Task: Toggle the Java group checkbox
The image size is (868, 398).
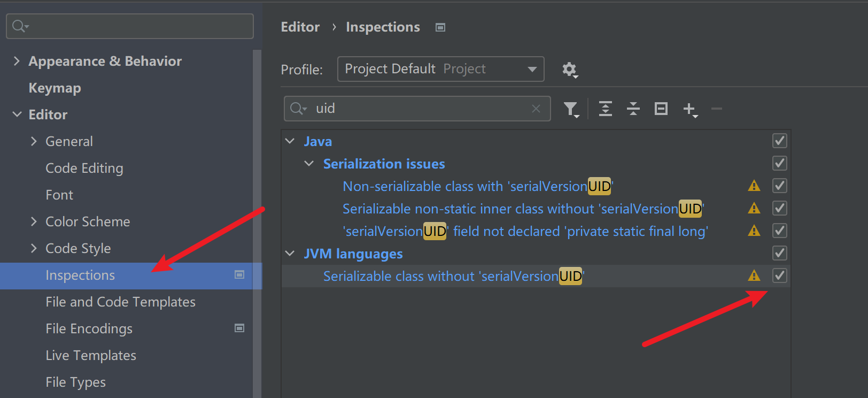Action: tap(780, 141)
